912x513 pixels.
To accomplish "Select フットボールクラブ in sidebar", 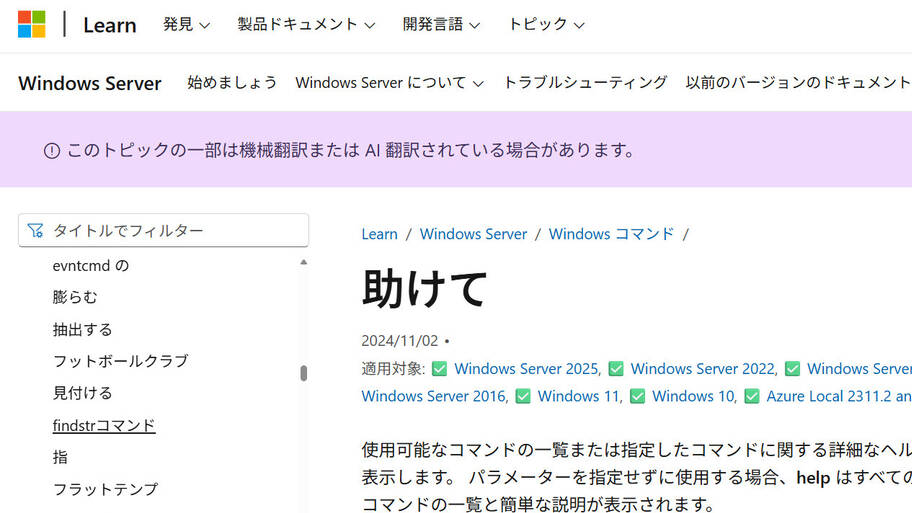I will tap(120, 361).
